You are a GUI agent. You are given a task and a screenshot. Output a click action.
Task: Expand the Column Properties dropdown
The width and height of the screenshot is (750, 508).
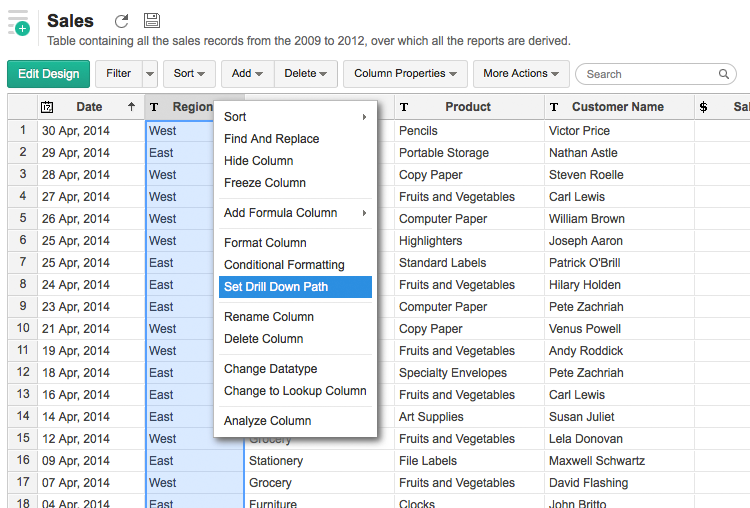tap(405, 74)
